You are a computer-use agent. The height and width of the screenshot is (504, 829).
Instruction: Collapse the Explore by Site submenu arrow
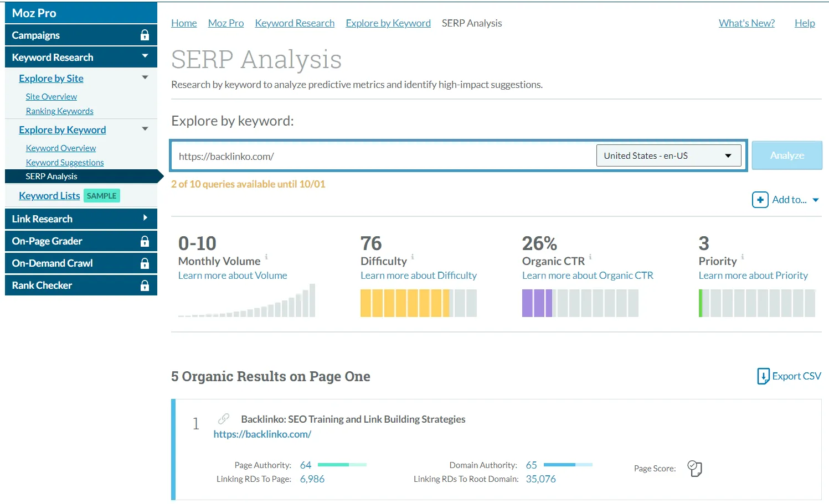145,77
